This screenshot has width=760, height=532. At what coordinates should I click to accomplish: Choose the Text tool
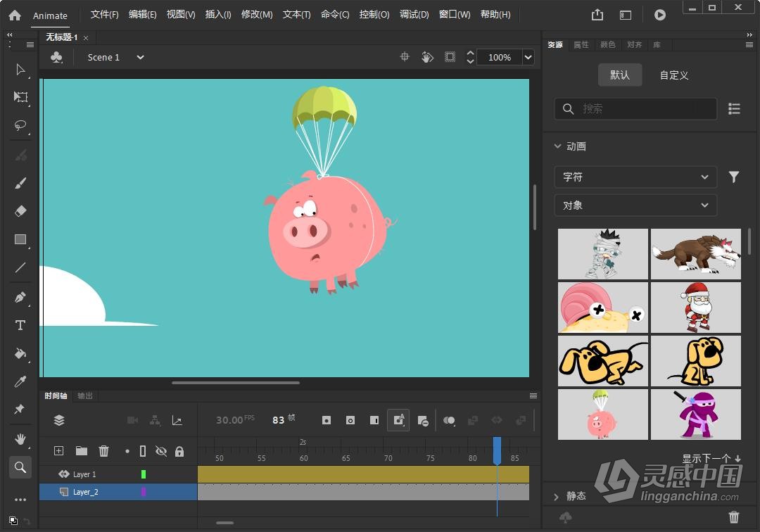20,325
